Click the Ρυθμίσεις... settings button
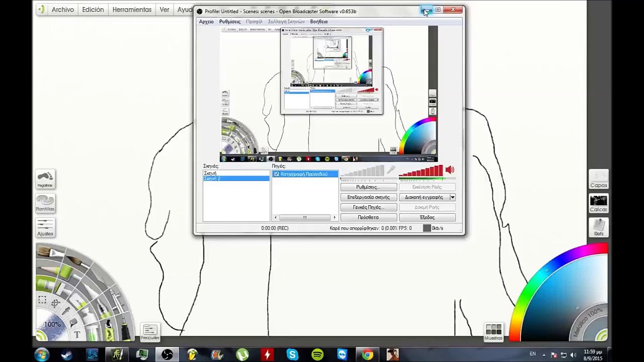 click(x=368, y=187)
